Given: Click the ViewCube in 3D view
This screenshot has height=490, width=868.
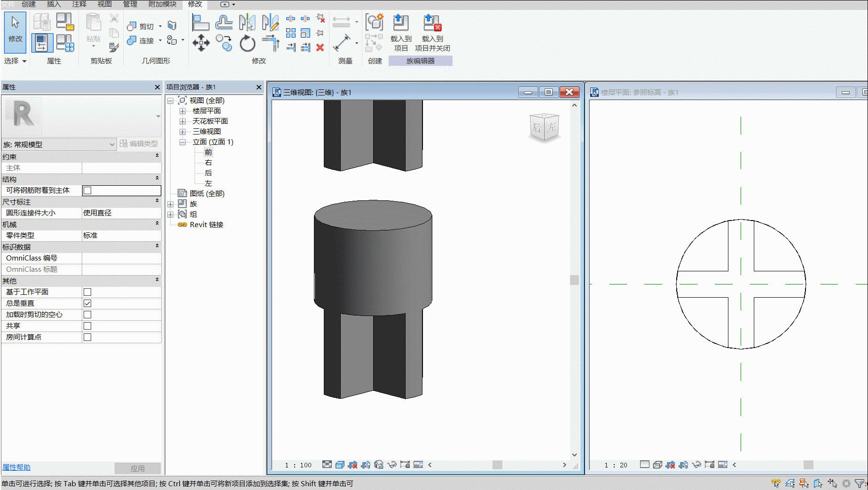Looking at the screenshot, I should [544, 127].
